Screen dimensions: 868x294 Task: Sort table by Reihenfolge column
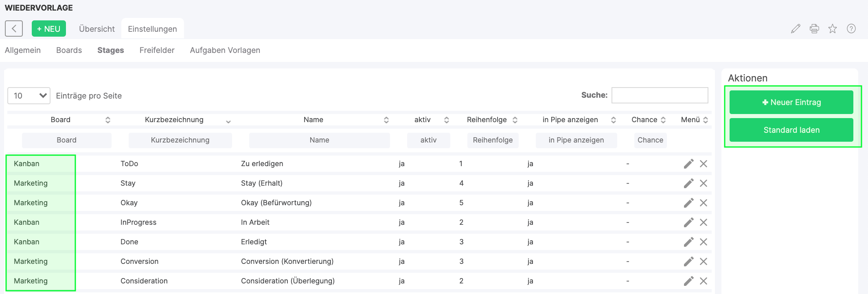[515, 120]
